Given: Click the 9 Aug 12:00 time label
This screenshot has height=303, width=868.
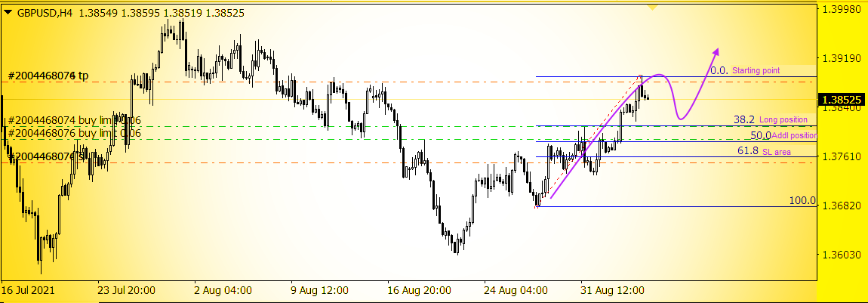Looking at the screenshot, I should pyautogui.click(x=320, y=289).
